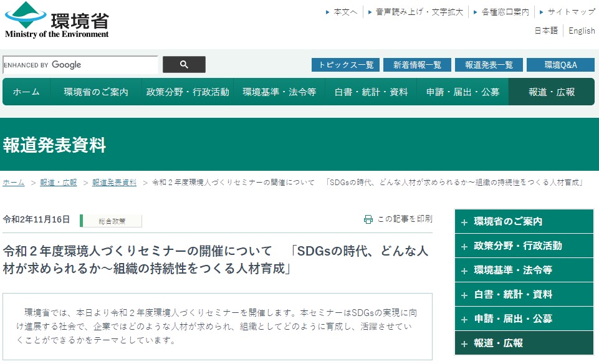Open the 環境Q&A button

coord(560,65)
